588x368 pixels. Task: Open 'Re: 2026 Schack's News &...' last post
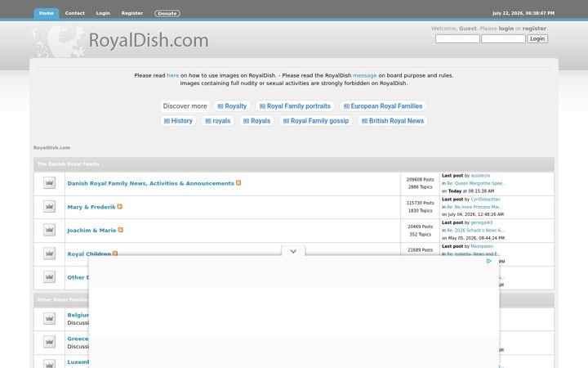476,230
